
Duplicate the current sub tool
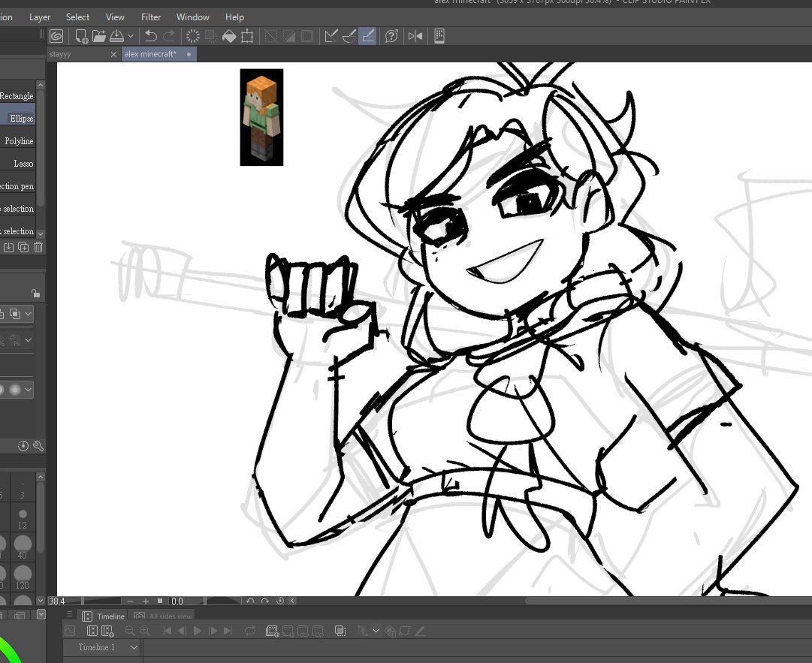click(23, 247)
